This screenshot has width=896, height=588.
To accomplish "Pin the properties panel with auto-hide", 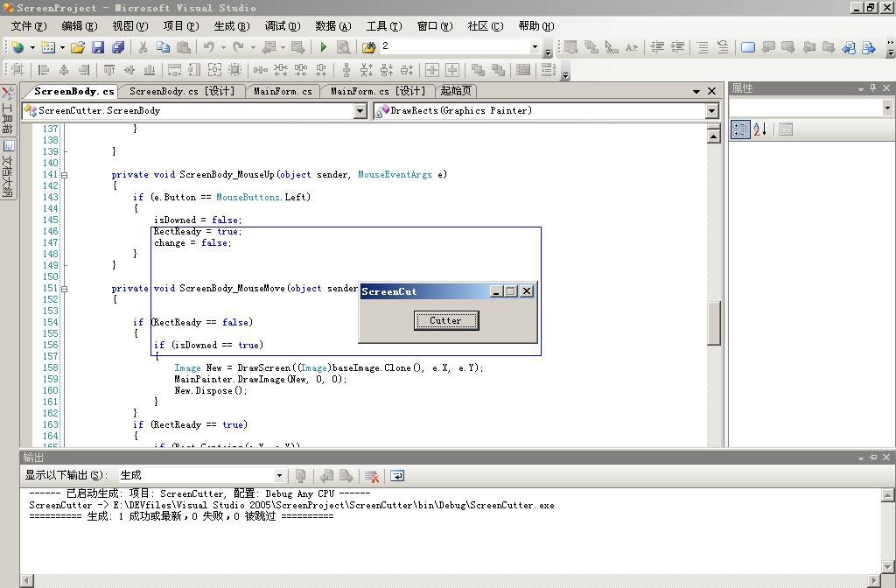I will click(x=872, y=88).
